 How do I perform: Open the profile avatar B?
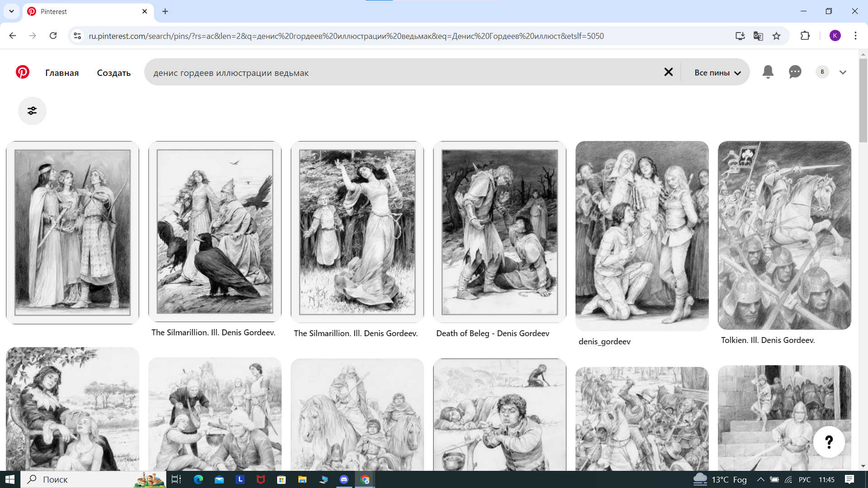coord(822,72)
